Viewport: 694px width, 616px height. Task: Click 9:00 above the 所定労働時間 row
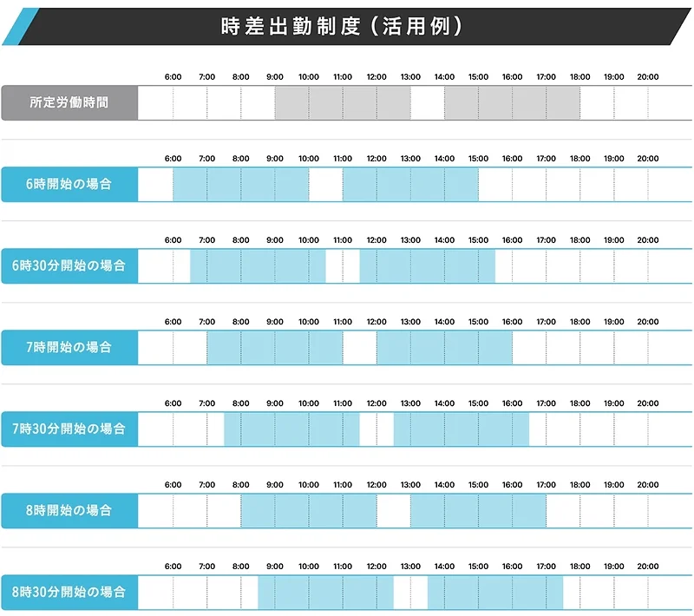pyautogui.click(x=275, y=77)
